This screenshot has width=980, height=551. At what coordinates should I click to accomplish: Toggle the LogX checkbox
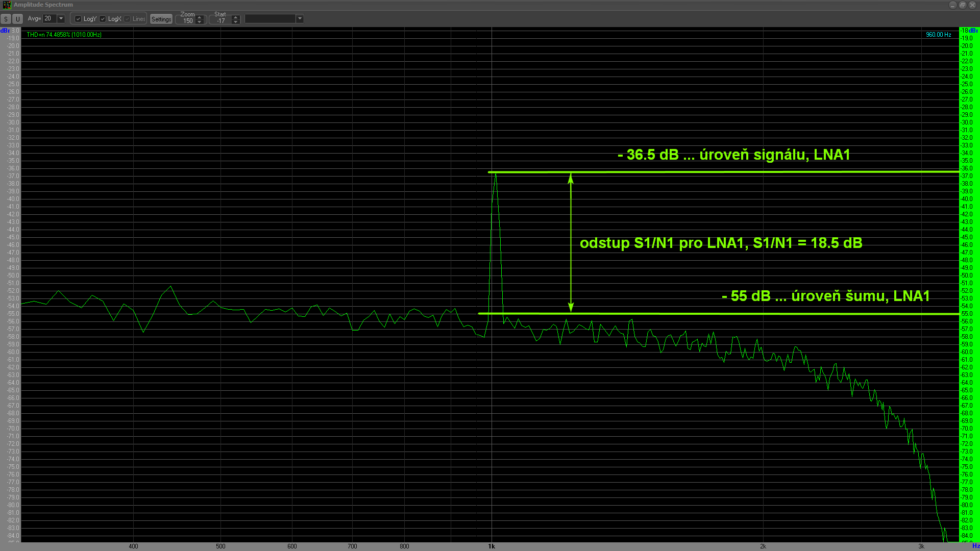(103, 19)
